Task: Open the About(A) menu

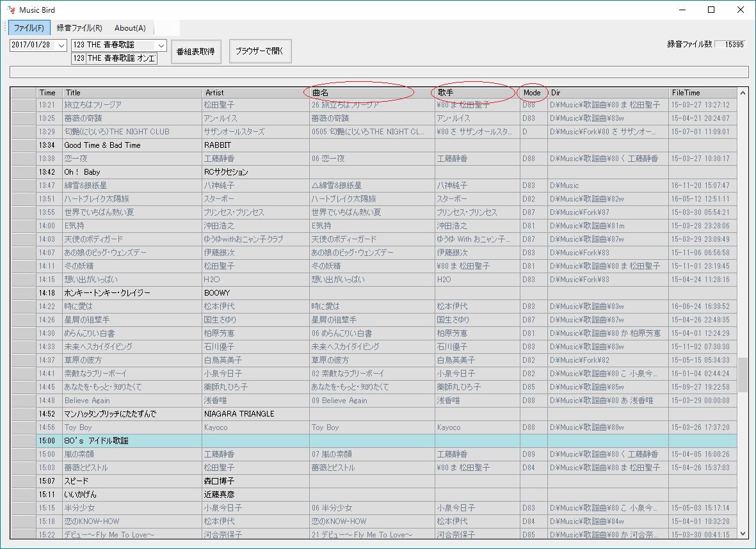Action: pyautogui.click(x=130, y=28)
